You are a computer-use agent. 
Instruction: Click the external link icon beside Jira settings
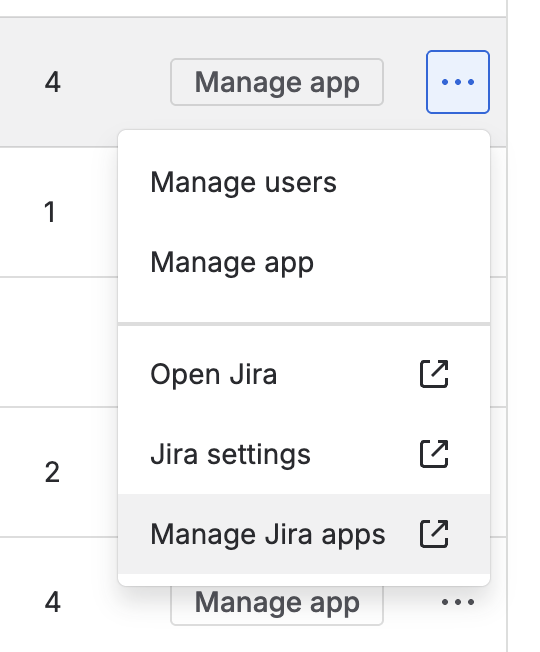tap(434, 454)
